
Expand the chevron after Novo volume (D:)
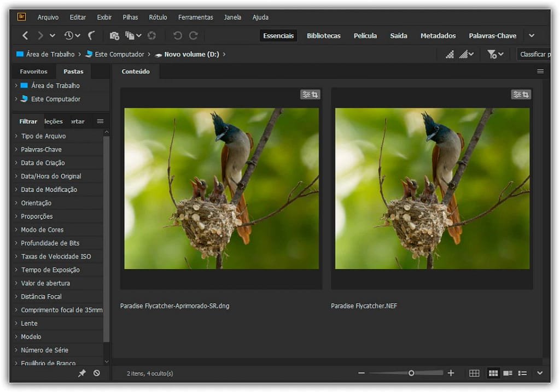pyautogui.click(x=224, y=54)
